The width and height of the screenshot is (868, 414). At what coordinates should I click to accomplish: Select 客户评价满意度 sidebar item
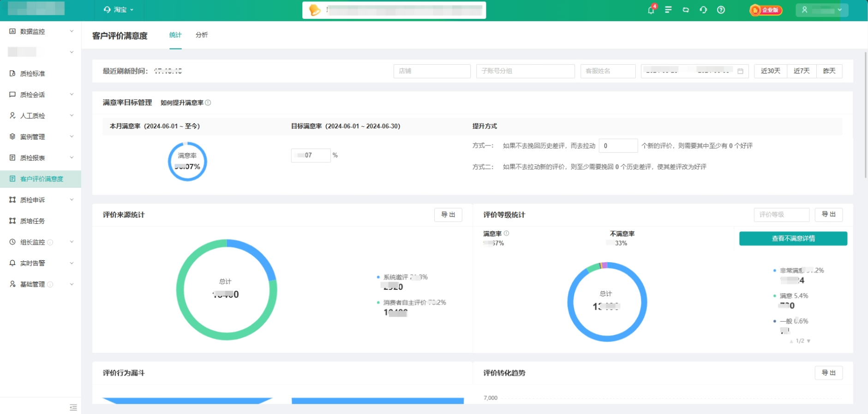[41, 179]
